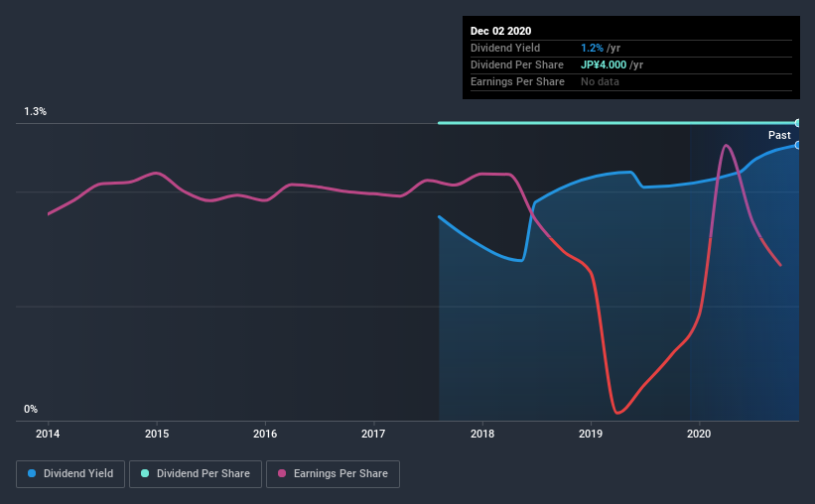Image resolution: width=815 pixels, height=504 pixels.
Task: Click the 1.2% dividend yield value in the tooltip
Action: click(592, 48)
